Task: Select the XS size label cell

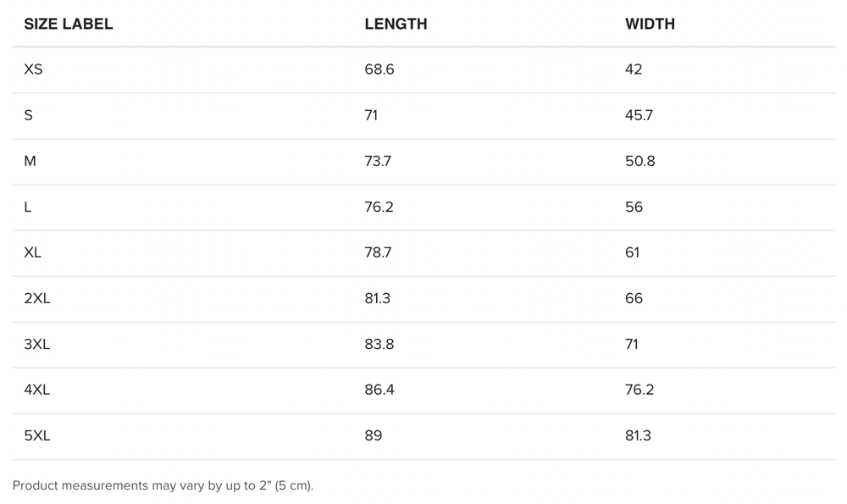Action: 33,69
